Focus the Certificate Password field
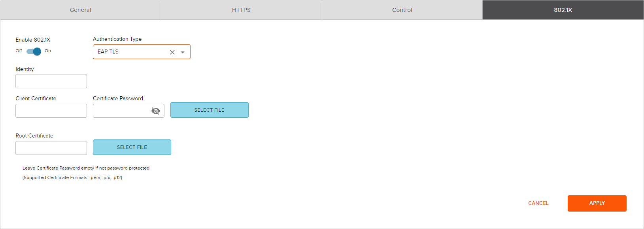Image resolution: width=644 pixels, height=229 pixels. (x=128, y=111)
